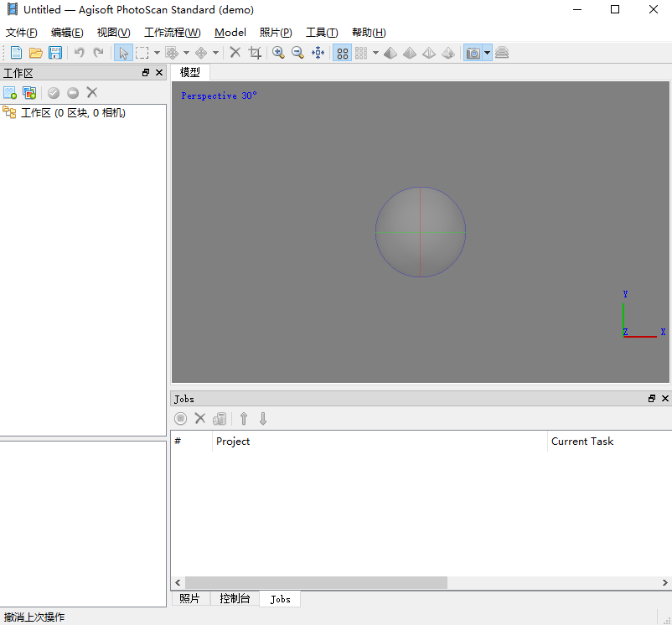
Task: Click the Reset view icon
Action: click(x=318, y=53)
